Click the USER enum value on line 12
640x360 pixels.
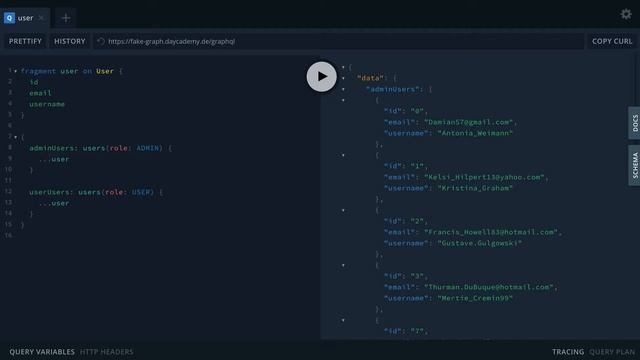(140, 192)
